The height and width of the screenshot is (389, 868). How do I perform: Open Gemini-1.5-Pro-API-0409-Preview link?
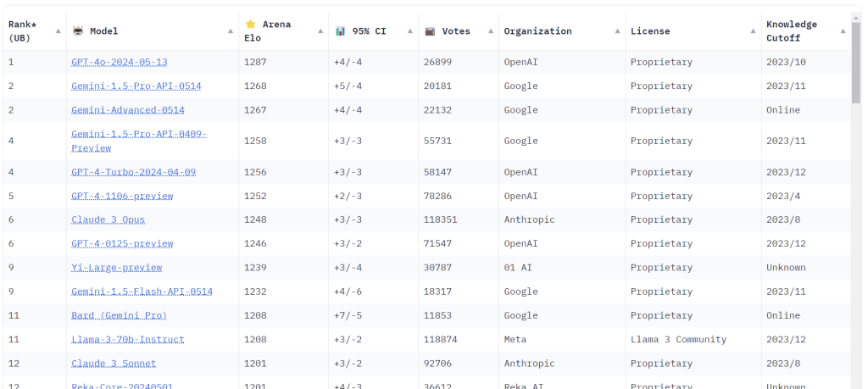click(139, 141)
